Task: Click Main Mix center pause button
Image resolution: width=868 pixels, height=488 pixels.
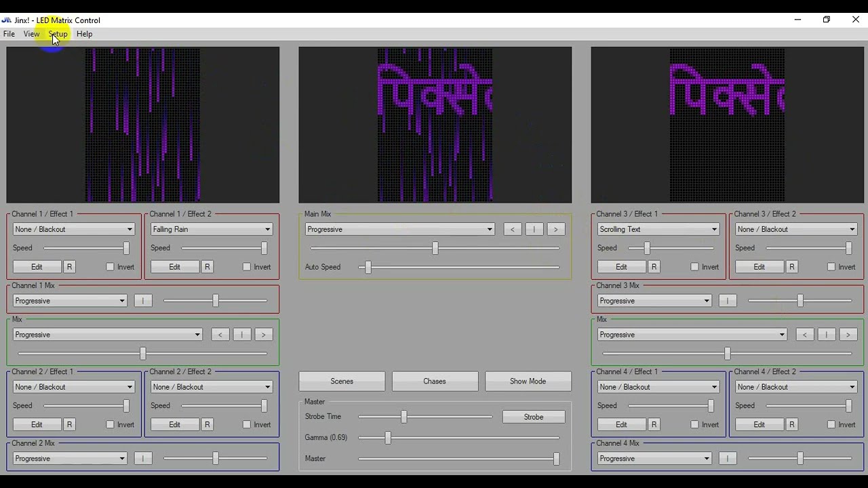Action: 534,230
